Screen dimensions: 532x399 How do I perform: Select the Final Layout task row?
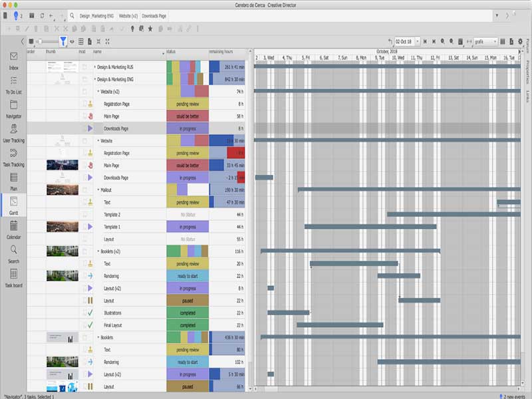136,325
